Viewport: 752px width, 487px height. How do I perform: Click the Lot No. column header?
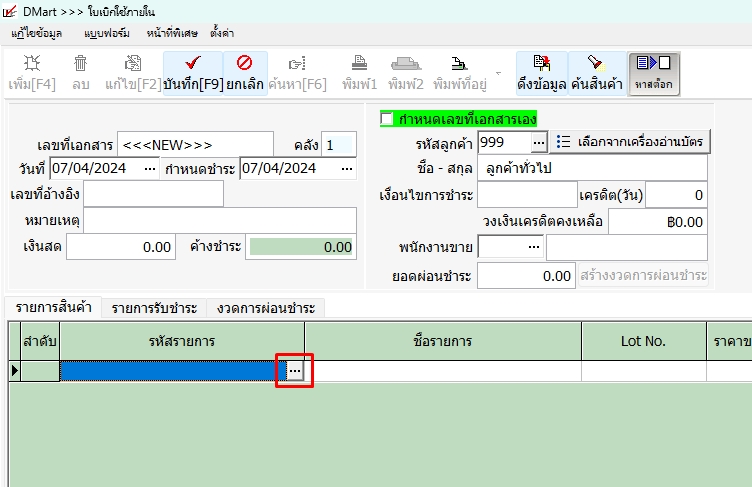[644, 341]
